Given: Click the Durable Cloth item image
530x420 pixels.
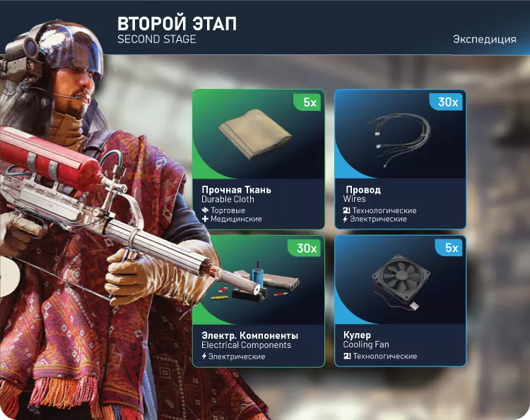Looking at the screenshot, I should click(255, 134).
